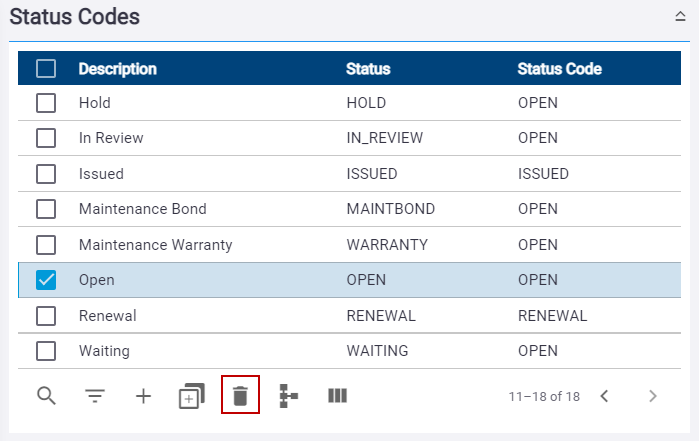Collapse the Status Codes panel
This screenshot has width=699, height=441.
pyautogui.click(x=680, y=16)
